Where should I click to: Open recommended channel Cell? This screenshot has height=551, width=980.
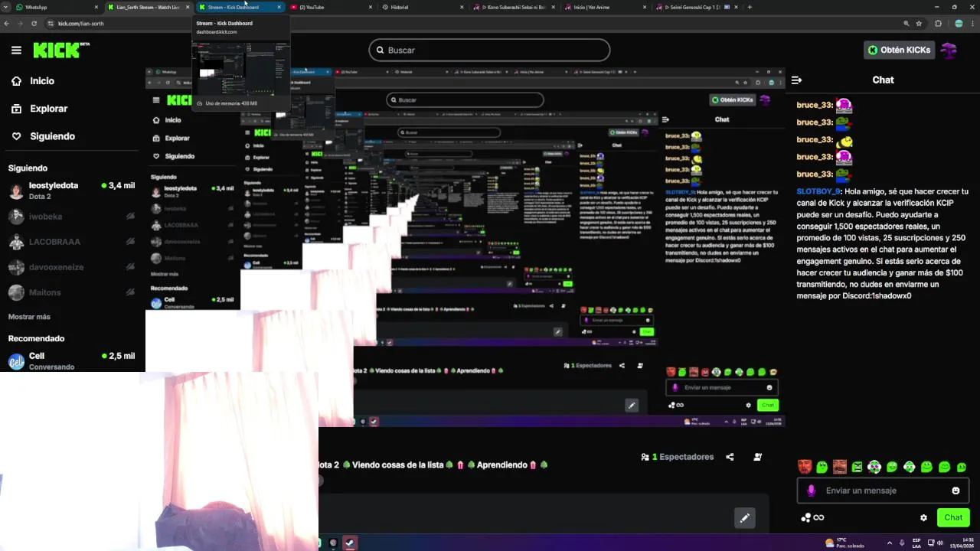pos(70,361)
